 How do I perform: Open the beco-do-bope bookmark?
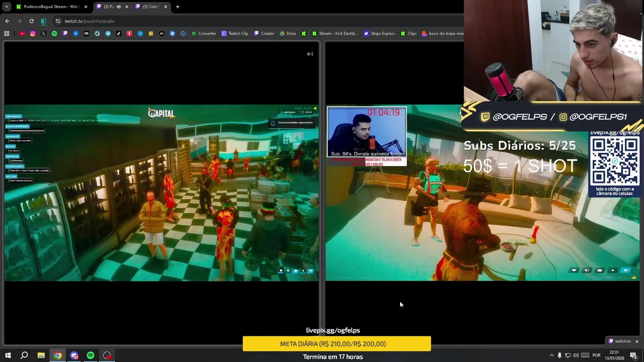443,34
